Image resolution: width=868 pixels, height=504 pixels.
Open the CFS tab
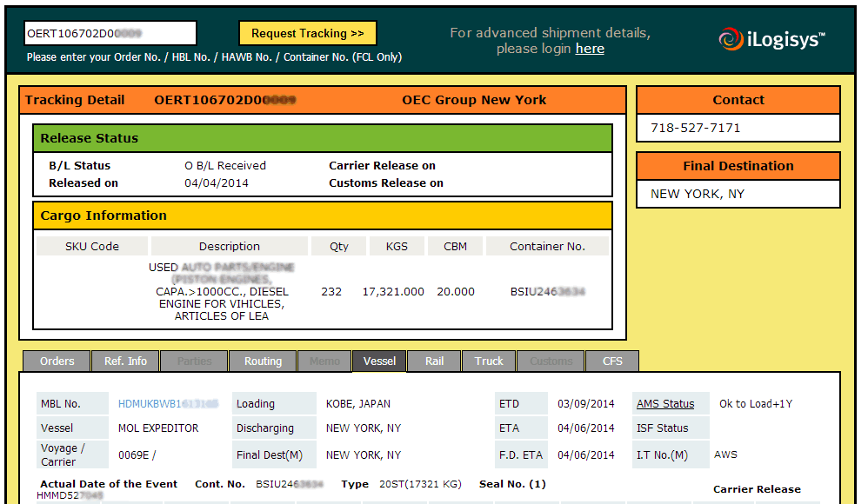[612, 361]
